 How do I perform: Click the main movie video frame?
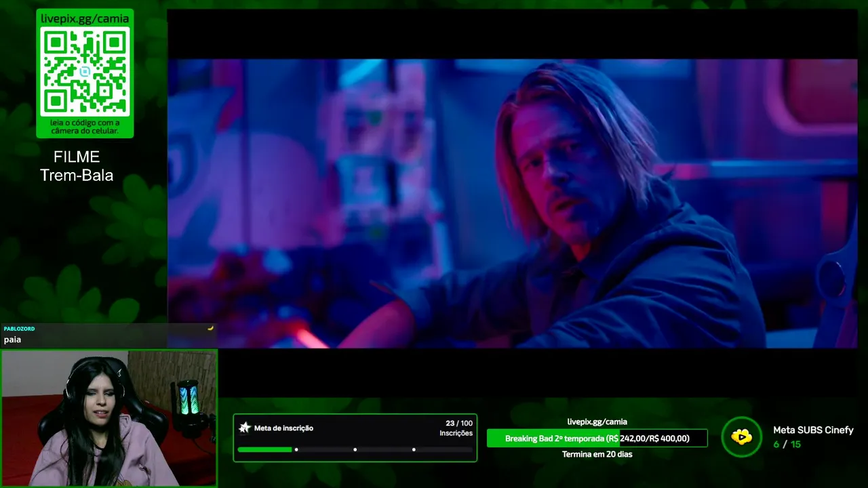tap(512, 203)
